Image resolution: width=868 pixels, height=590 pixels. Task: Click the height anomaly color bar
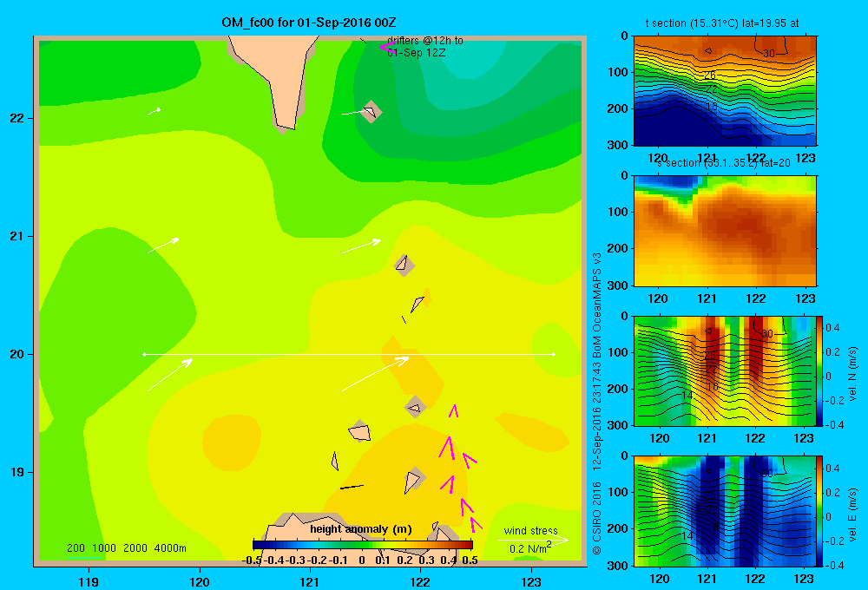363,545
